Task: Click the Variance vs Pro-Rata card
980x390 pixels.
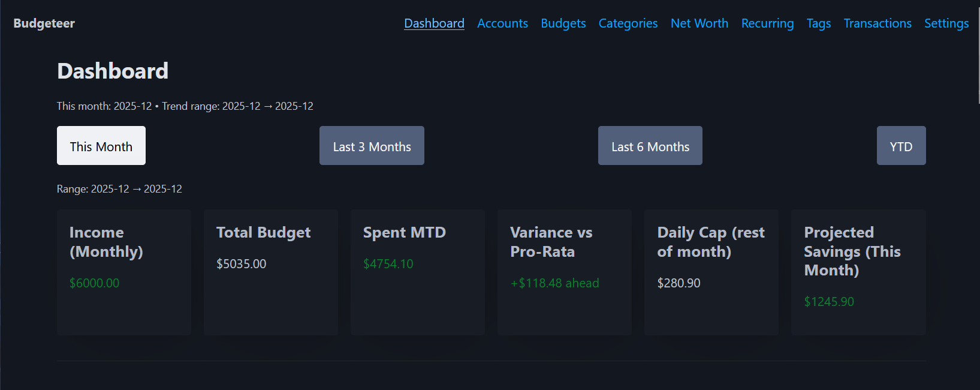Action: coord(564,272)
